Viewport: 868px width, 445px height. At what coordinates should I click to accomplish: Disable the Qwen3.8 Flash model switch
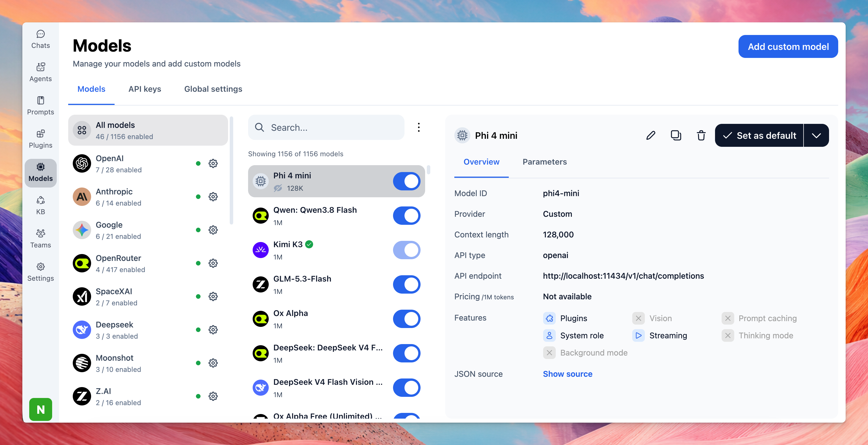click(407, 216)
